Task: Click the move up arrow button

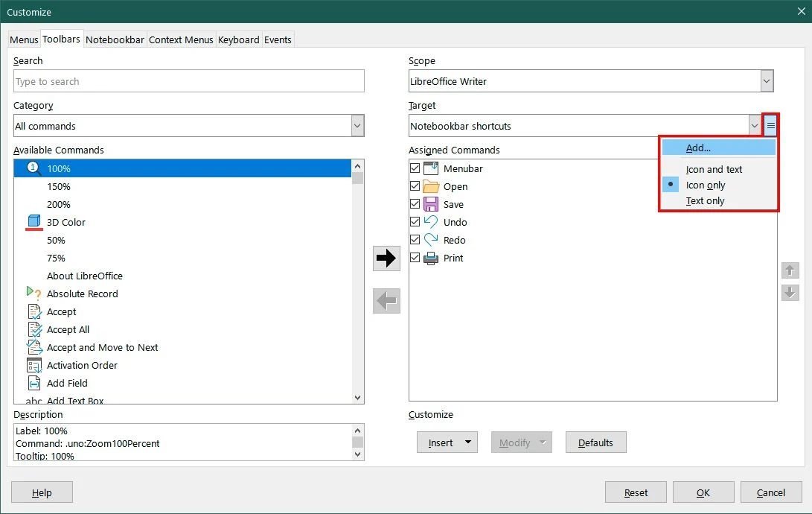Action: coord(790,270)
